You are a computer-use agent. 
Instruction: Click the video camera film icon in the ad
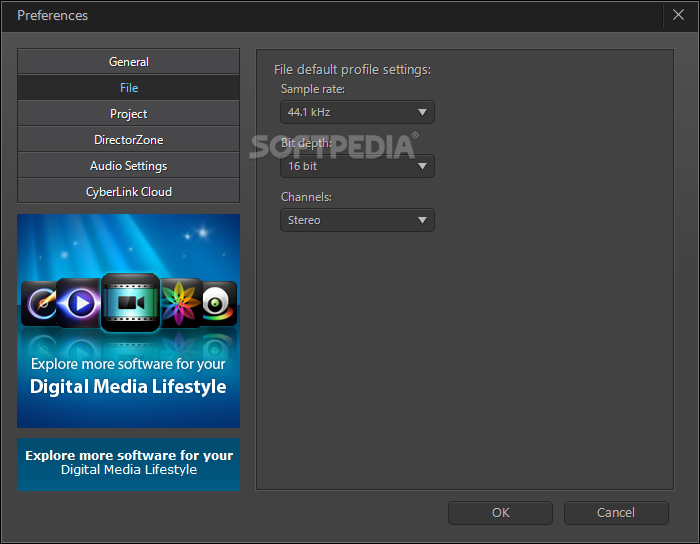(x=130, y=303)
